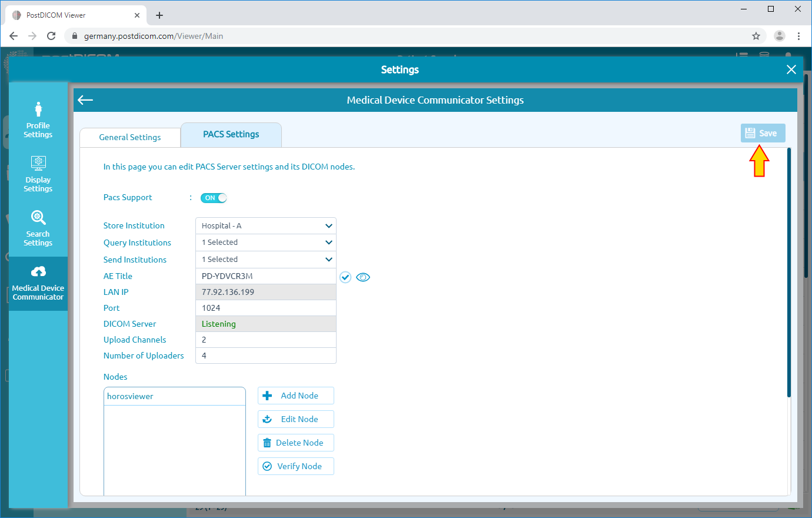The width and height of the screenshot is (812, 518).
Task: Click the Port input field
Action: 266,308
